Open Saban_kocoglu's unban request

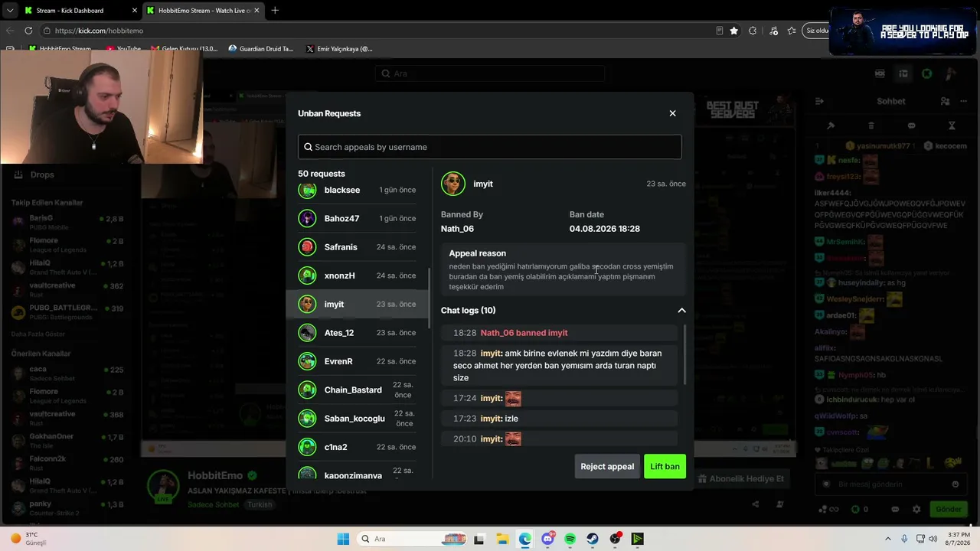(357, 419)
